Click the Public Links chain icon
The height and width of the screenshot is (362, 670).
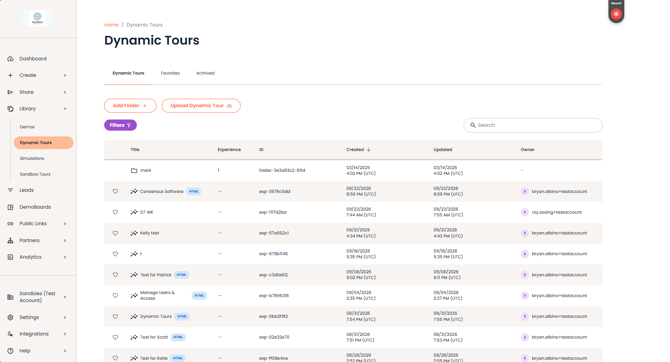tap(10, 224)
